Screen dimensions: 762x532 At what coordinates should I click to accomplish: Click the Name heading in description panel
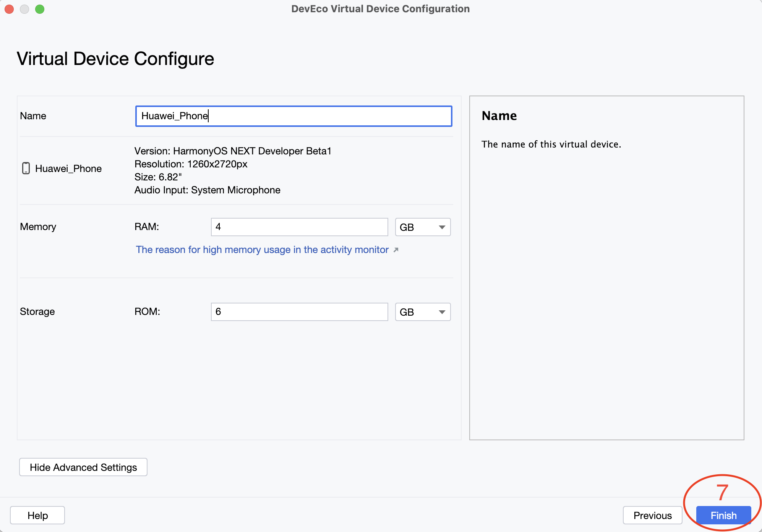[x=499, y=116]
